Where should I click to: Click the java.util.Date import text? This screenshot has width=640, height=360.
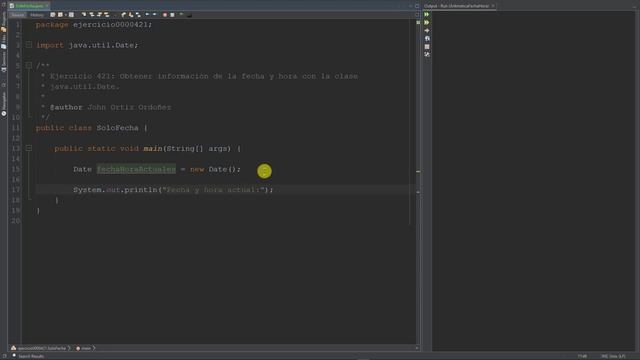(101, 45)
